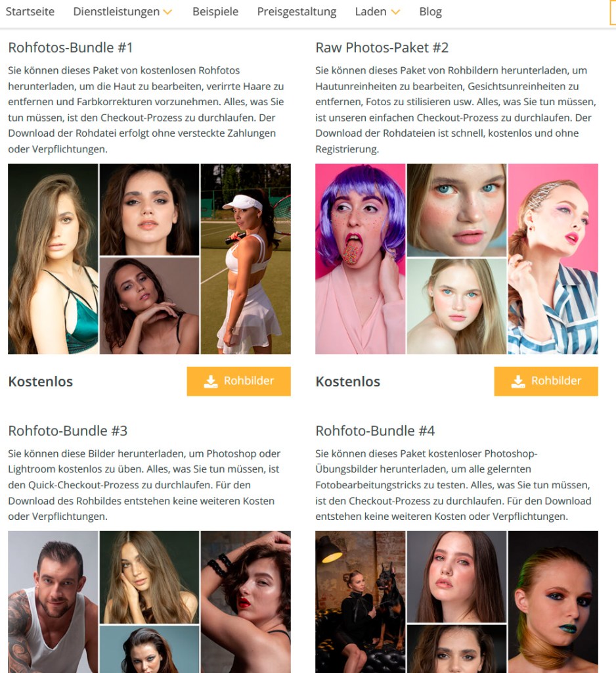Open striped shirt woman photo on pink background
The width and height of the screenshot is (616, 673).
tap(553, 259)
